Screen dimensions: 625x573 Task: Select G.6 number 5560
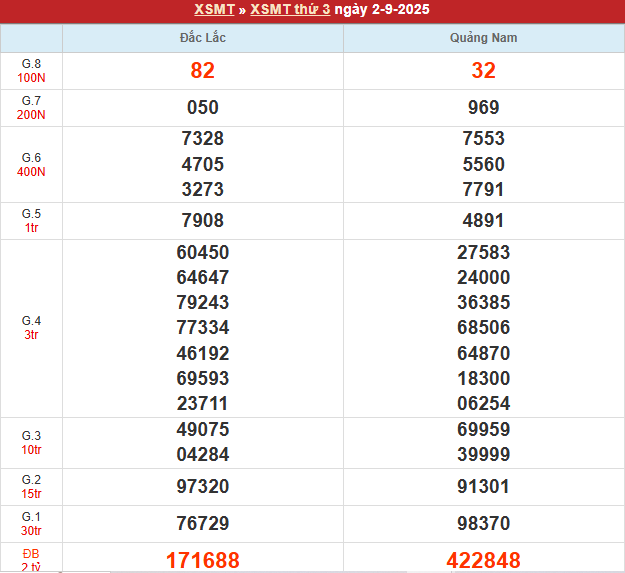pos(483,164)
